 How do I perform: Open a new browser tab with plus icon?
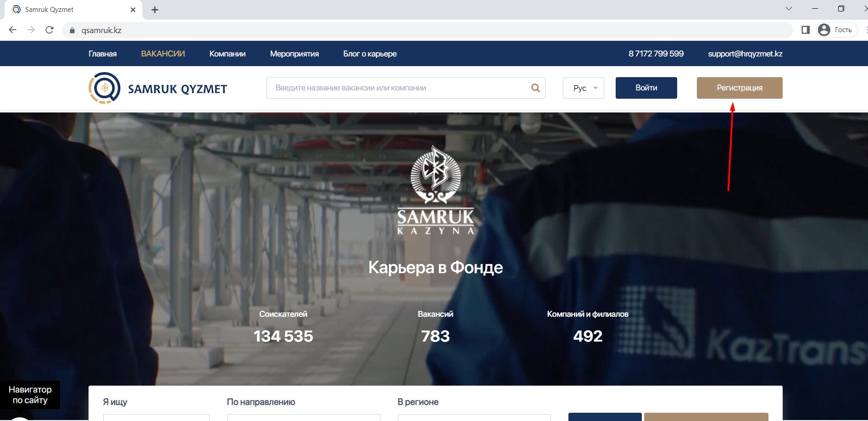[155, 10]
